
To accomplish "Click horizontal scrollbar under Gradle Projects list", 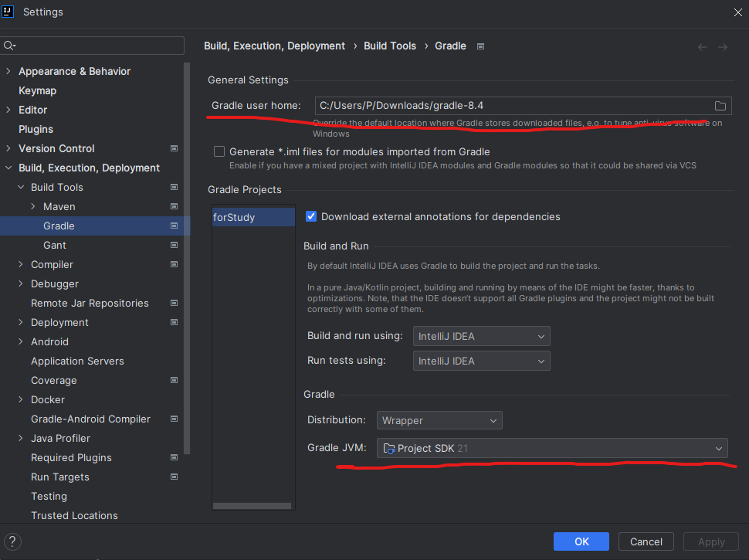I will (x=252, y=506).
